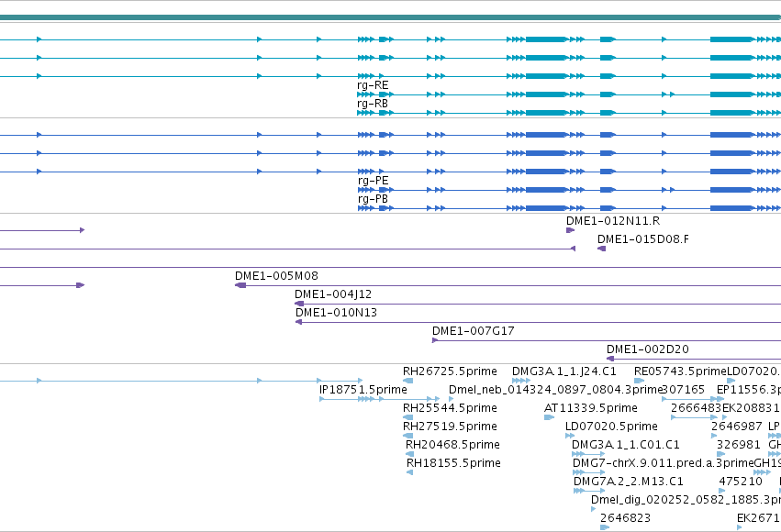Click the Dmel_dig_020252_0582_1885 label
This screenshot has width=781, height=532.
pos(686,500)
